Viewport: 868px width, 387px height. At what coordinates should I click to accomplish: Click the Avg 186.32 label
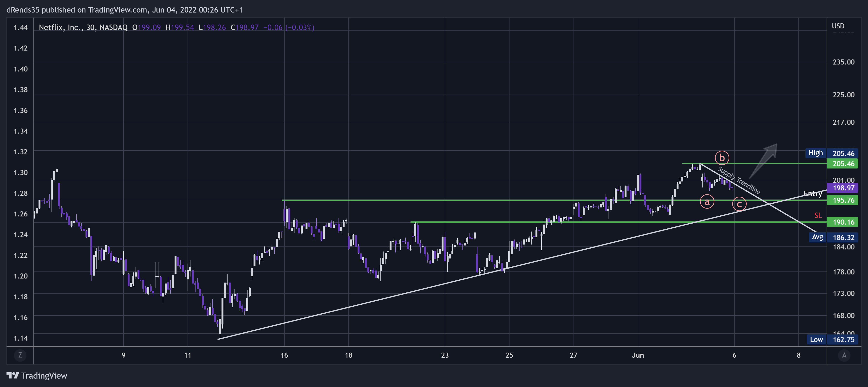point(833,237)
